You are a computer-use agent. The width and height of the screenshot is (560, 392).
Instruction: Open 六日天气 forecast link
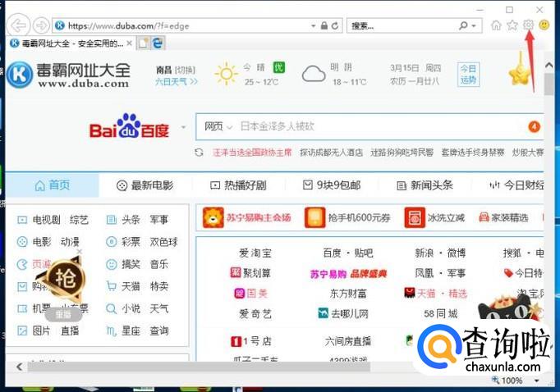pos(176,82)
